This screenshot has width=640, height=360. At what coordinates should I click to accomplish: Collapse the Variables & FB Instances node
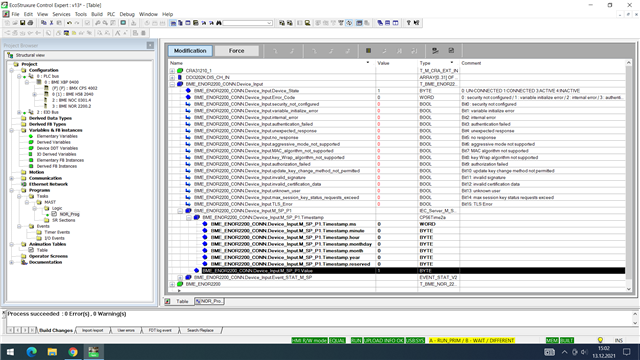[12, 130]
